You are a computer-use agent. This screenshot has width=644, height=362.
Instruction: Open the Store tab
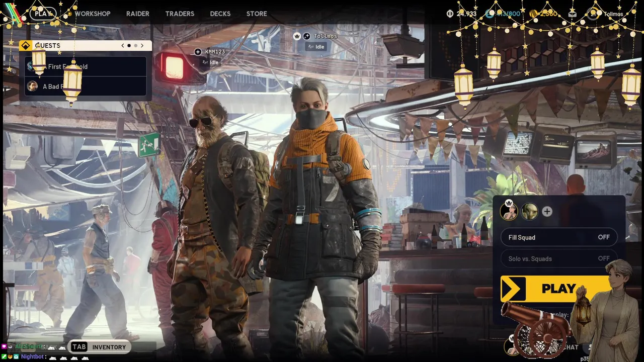click(257, 14)
